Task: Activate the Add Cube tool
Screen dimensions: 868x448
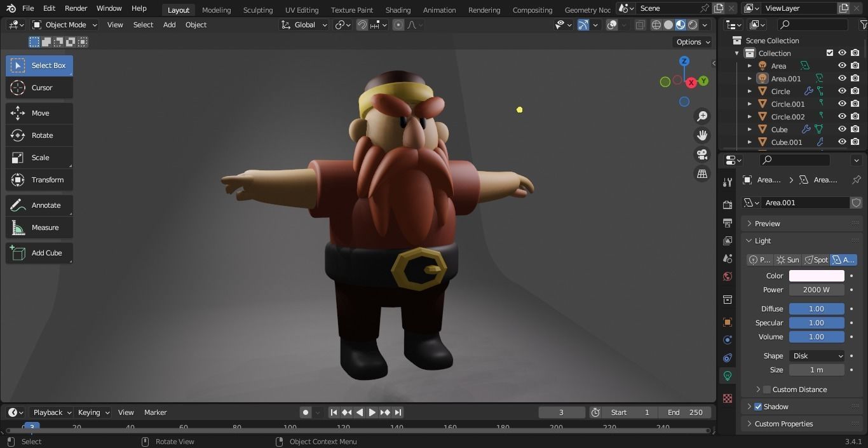Action: point(39,253)
